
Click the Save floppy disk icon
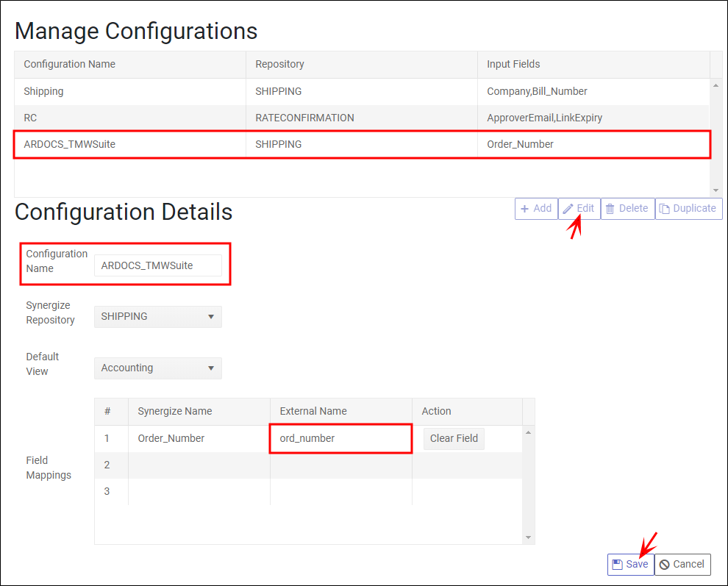tap(618, 564)
